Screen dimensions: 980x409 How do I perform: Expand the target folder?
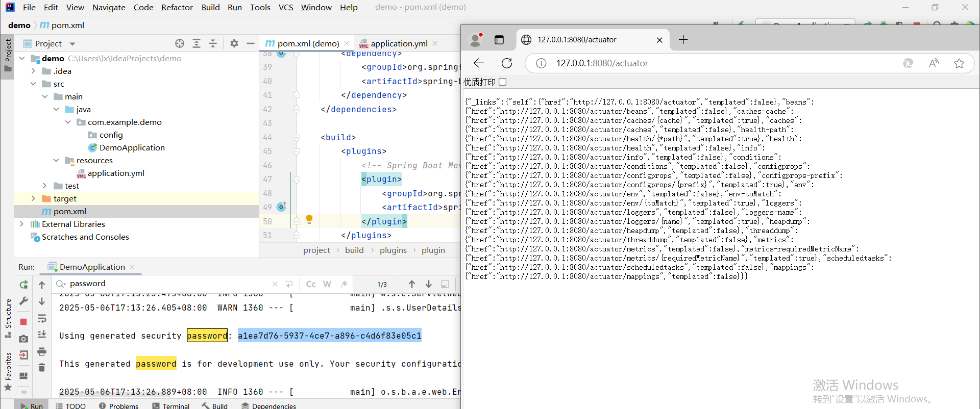[x=34, y=198]
